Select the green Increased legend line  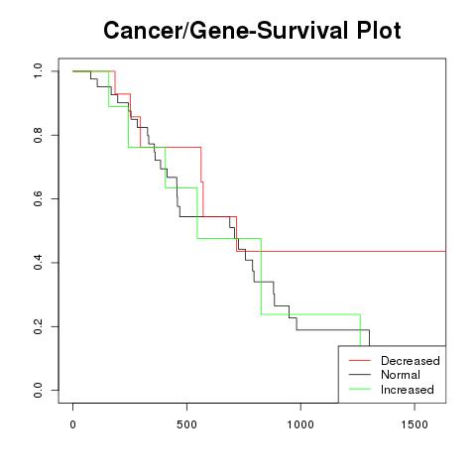(360, 390)
